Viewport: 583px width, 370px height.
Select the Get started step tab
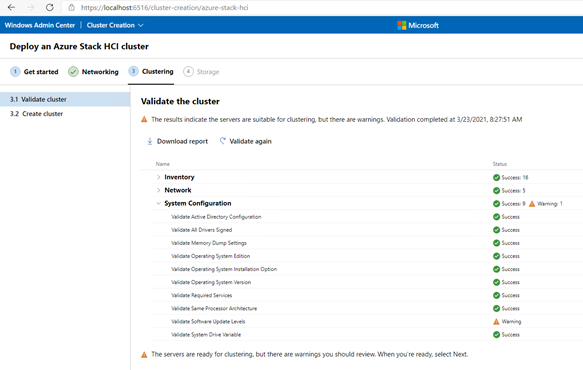click(x=34, y=72)
